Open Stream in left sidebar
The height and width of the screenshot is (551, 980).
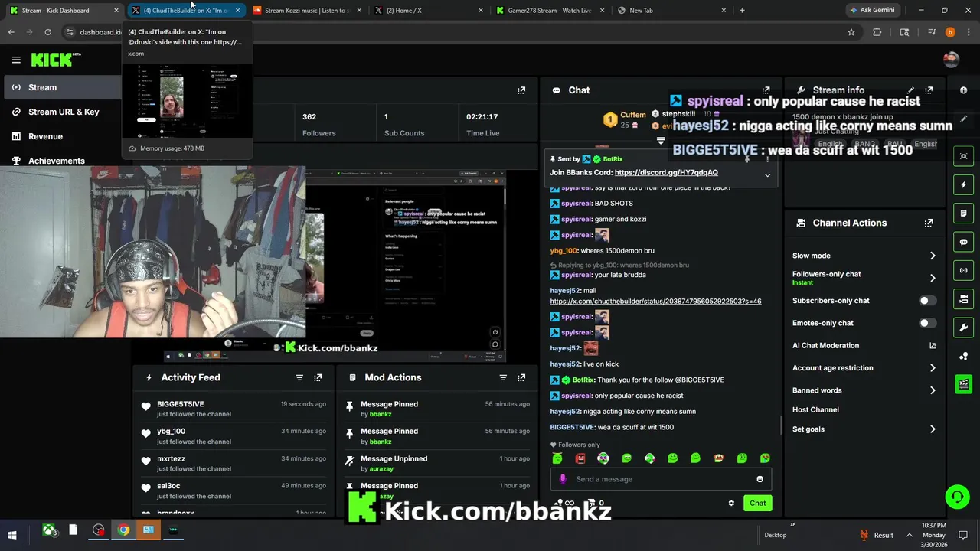pos(61,87)
